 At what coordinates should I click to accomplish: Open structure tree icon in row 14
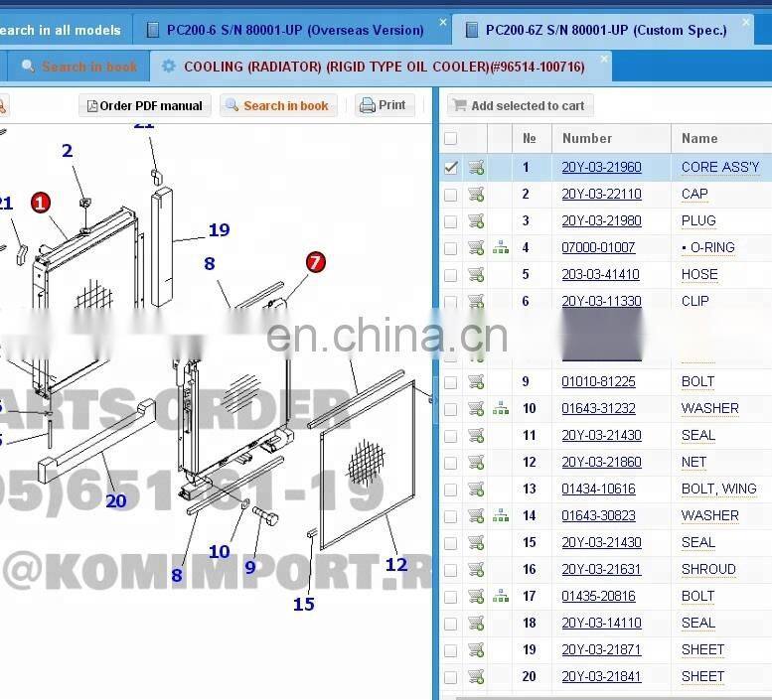click(x=501, y=515)
